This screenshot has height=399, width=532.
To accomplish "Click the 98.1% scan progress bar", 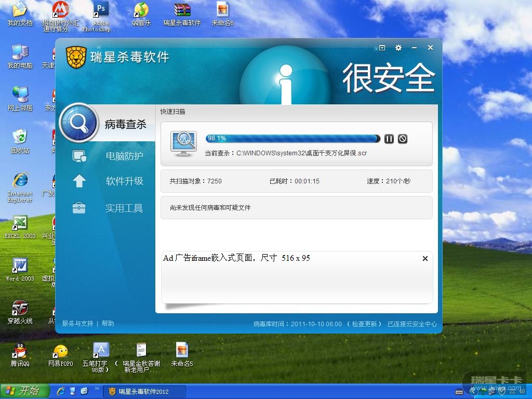I will coord(292,138).
